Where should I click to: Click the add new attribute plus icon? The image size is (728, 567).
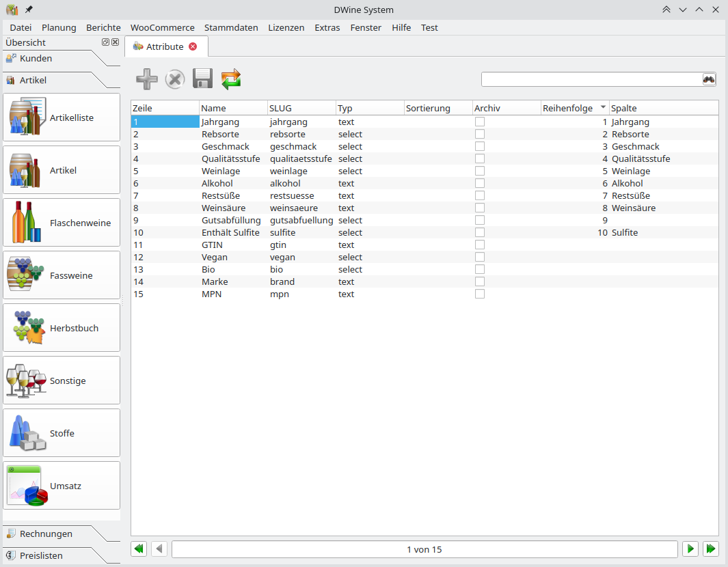147,79
